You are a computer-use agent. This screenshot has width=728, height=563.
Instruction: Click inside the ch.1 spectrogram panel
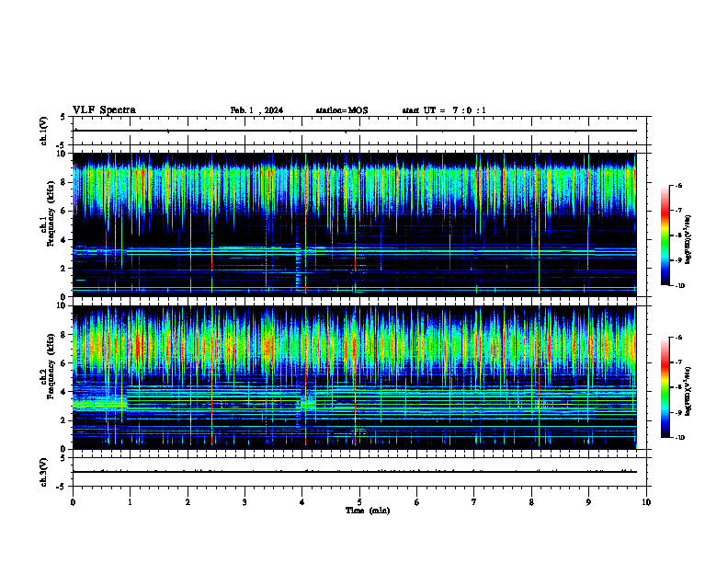pos(359,224)
